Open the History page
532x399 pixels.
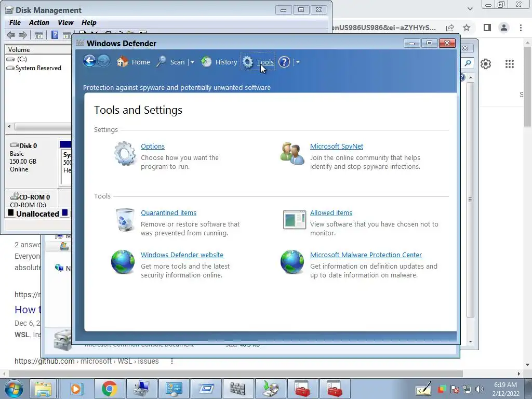[219, 62]
